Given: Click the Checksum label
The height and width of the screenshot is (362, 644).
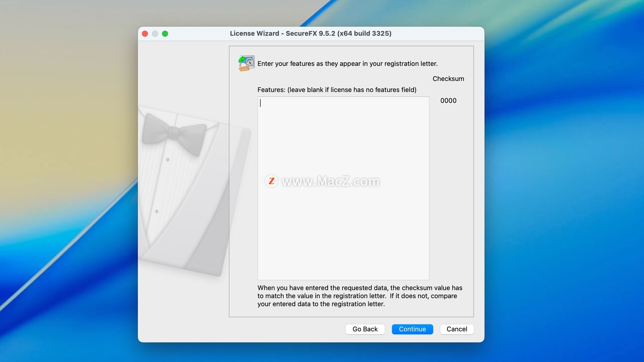Looking at the screenshot, I should (x=448, y=79).
